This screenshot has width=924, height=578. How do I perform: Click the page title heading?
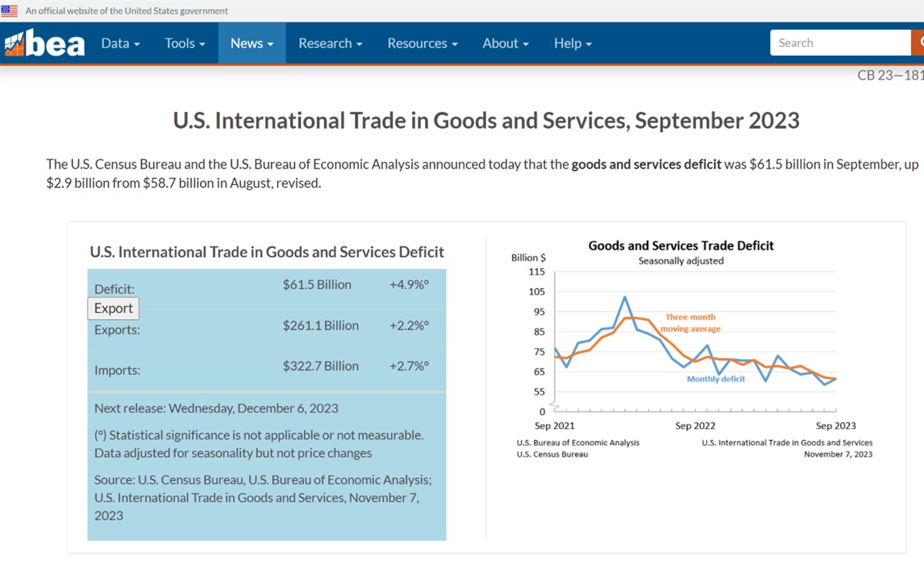coord(486,121)
